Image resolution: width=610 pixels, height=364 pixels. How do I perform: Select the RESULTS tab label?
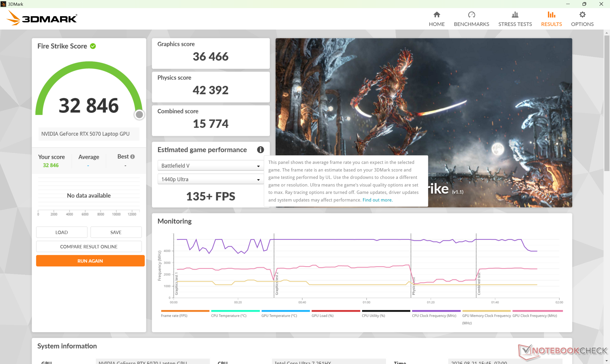pyautogui.click(x=551, y=24)
